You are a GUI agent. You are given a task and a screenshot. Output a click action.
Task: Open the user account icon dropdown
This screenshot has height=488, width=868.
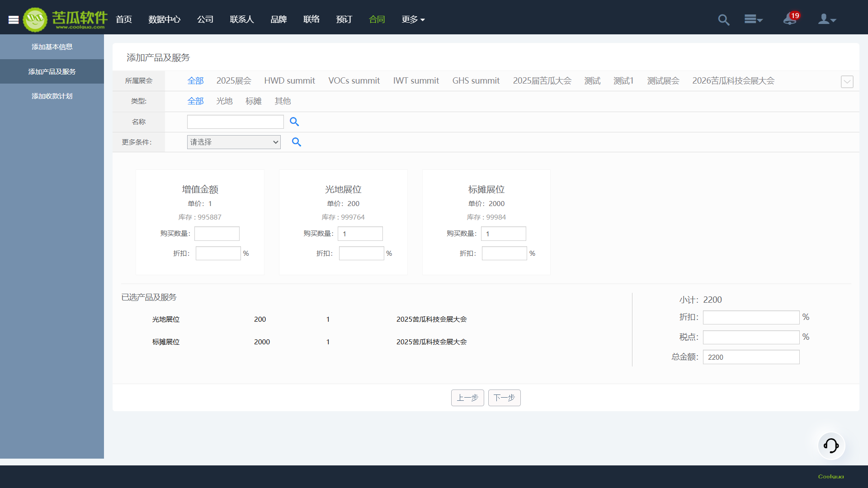tap(827, 19)
